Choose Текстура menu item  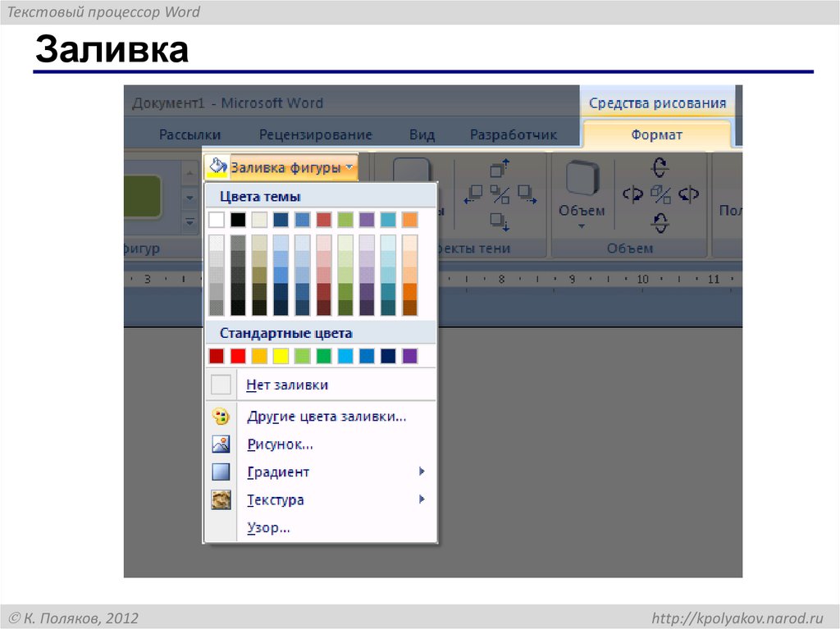point(321,500)
